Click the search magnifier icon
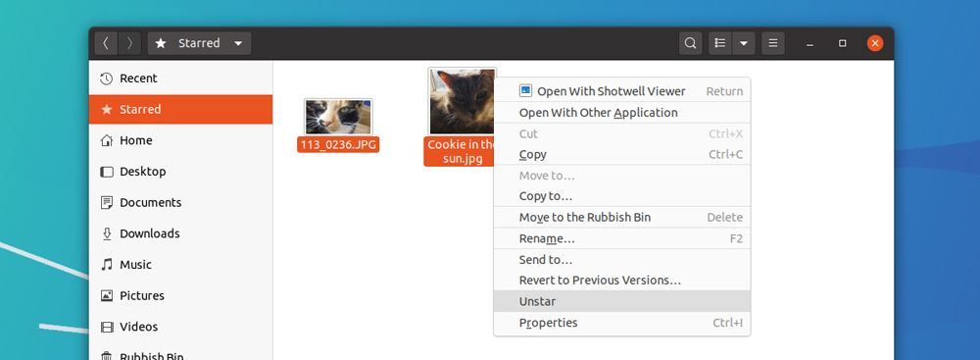Screen dimensions: 980x360 pos(690,43)
